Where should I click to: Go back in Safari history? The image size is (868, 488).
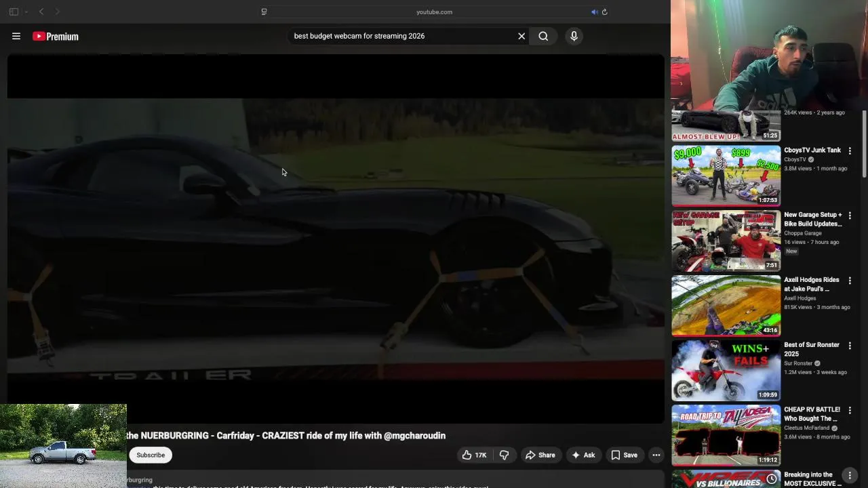pyautogui.click(x=41, y=12)
